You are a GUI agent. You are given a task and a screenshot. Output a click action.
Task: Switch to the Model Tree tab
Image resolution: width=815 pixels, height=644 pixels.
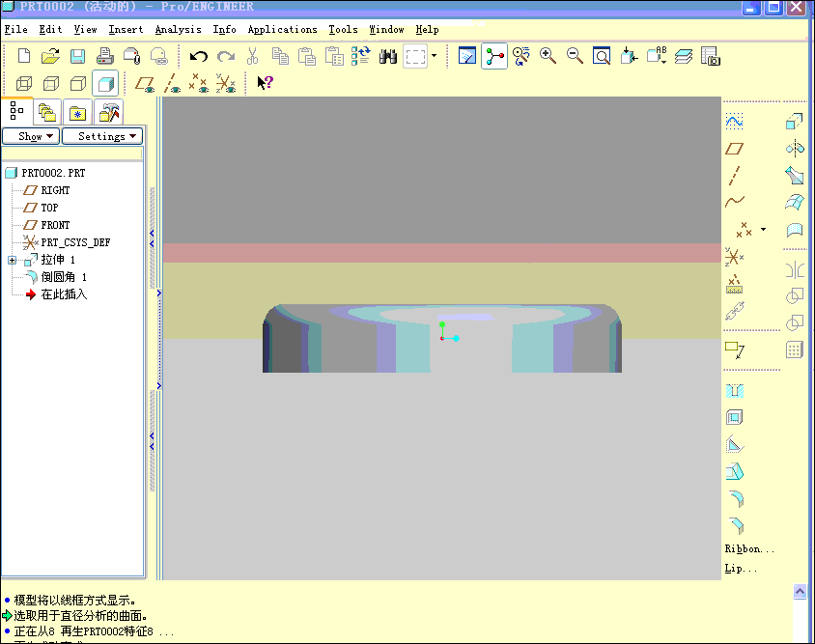tap(17, 111)
